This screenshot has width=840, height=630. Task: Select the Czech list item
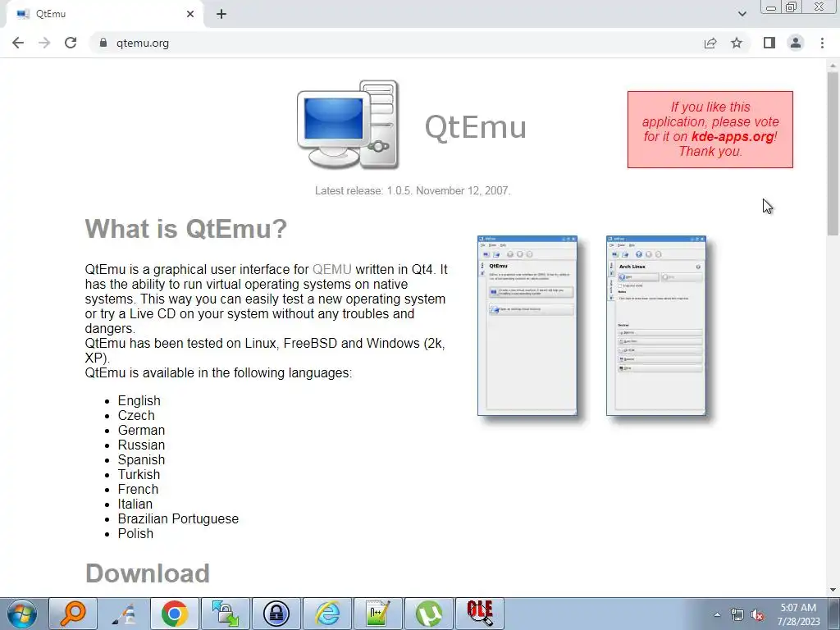click(136, 415)
